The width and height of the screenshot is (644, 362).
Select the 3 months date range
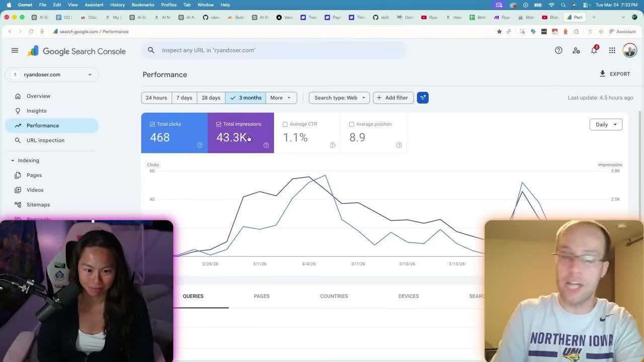(x=246, y=98)
